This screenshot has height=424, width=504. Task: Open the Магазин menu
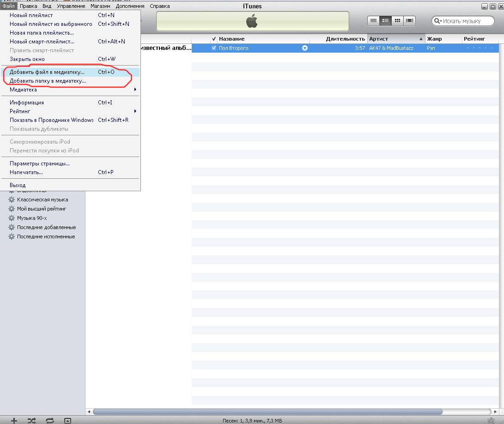click(x=100, y=6)
